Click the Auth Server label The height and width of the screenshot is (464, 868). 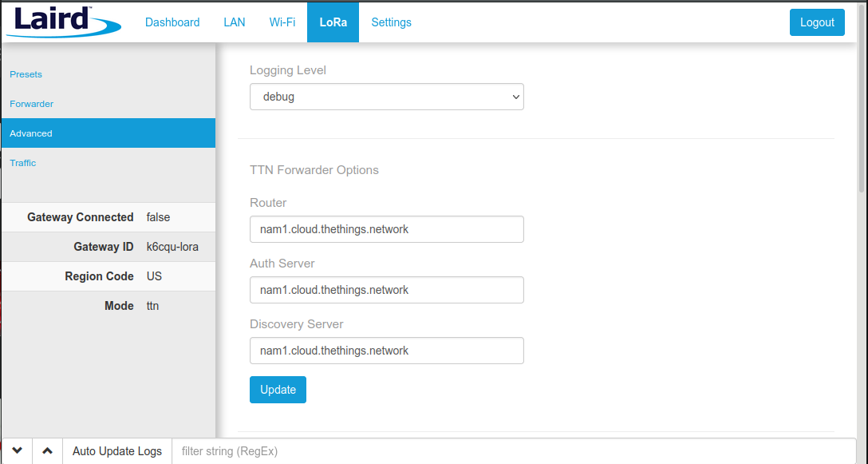point(282,264)
